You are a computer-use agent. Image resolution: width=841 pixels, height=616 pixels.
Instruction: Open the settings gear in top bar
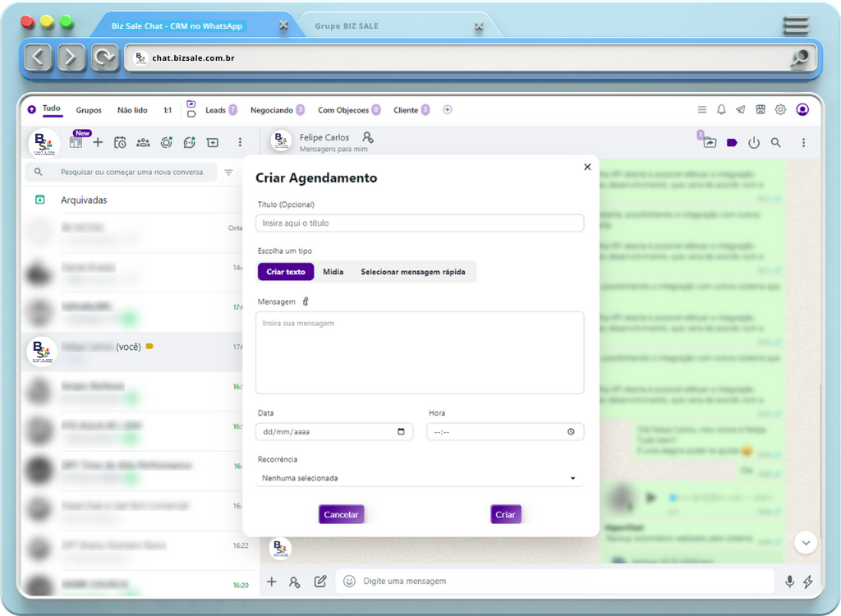pyautogui.click(x=780, y=110)
